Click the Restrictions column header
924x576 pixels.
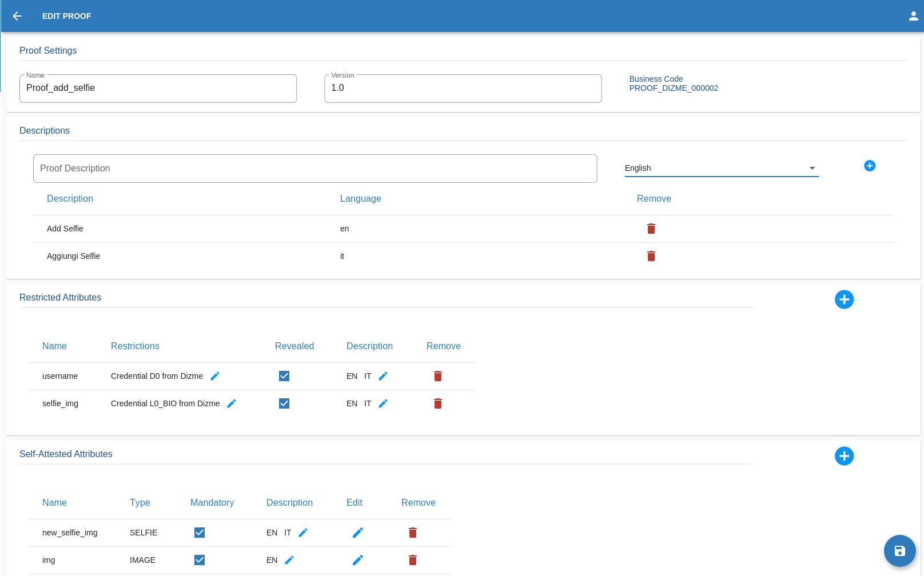[x=135, y=346]
